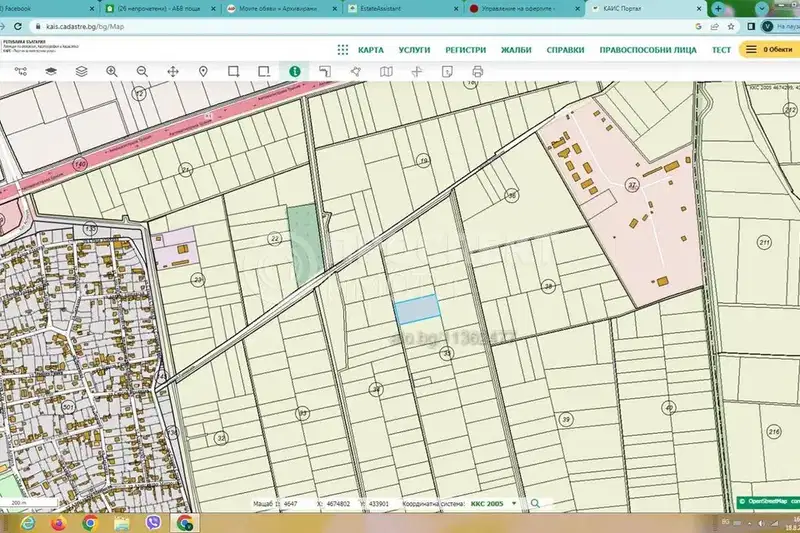Click the ЖАЛБИ link
The width and height of the screenshot is (800, 533).
click(516, 50)
